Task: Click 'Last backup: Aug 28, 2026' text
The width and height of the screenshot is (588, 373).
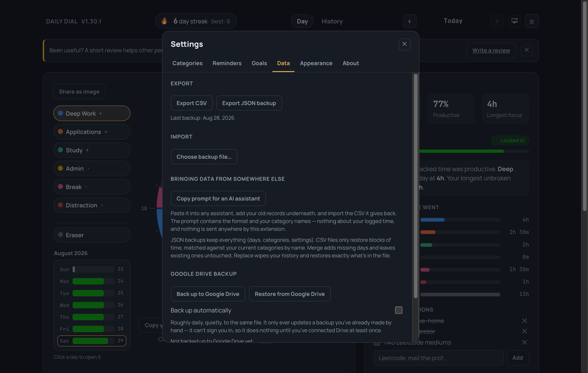Action: point(202,118)
